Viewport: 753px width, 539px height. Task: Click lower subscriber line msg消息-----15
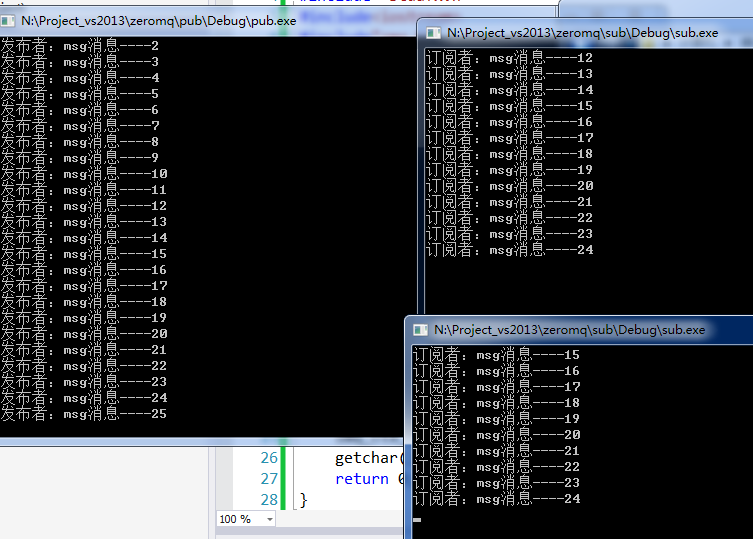(x=497, y=355)
